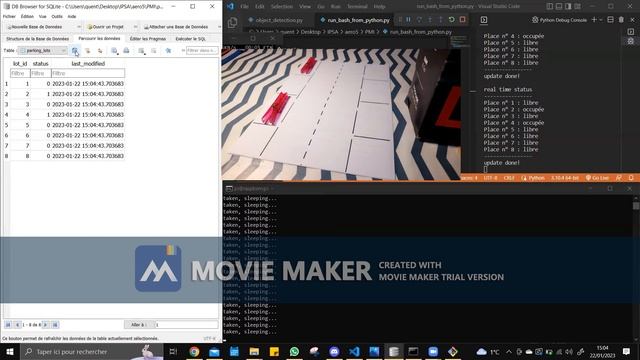Expand toolbar overflow after Ouvrir un Projet
This screenshot has width=640, height=360.
click(135, 27)
